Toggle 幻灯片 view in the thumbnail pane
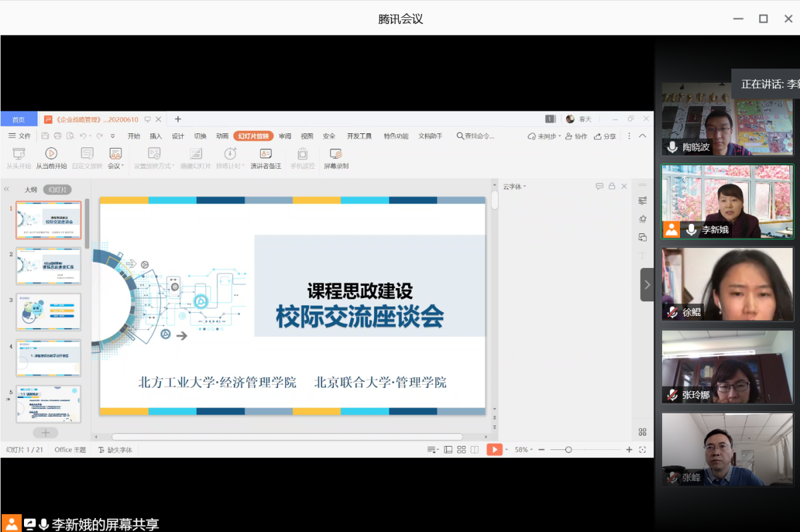This screenshot has width=800, height=532. (57, 190)
